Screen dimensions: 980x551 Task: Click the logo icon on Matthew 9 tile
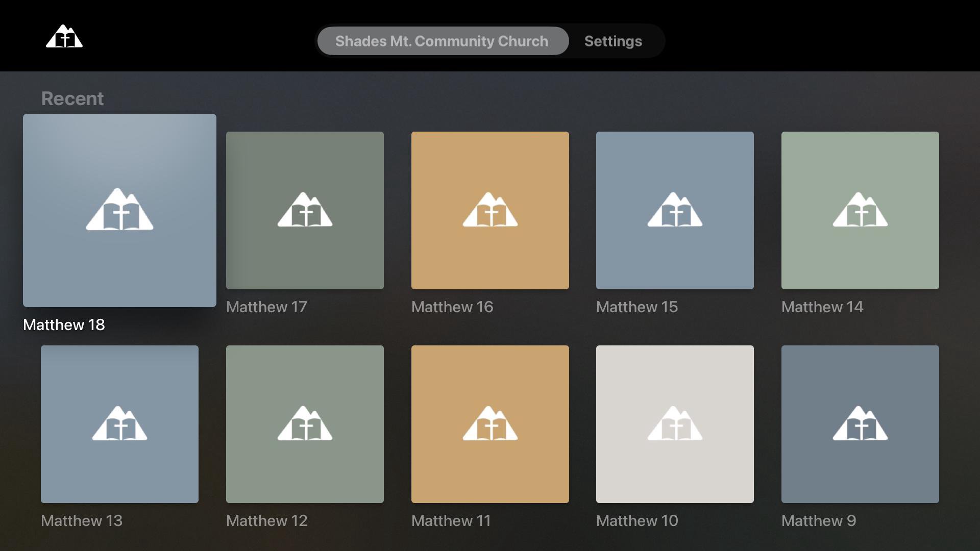860,423
